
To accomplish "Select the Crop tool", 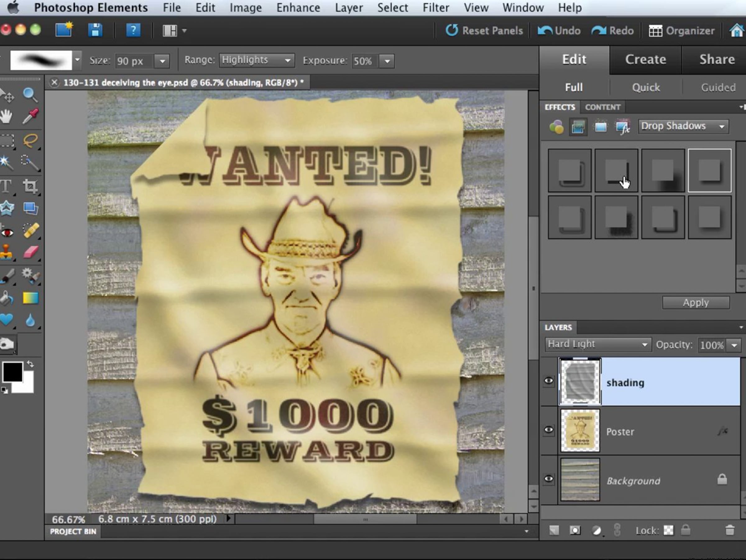I will pos(30,186).
